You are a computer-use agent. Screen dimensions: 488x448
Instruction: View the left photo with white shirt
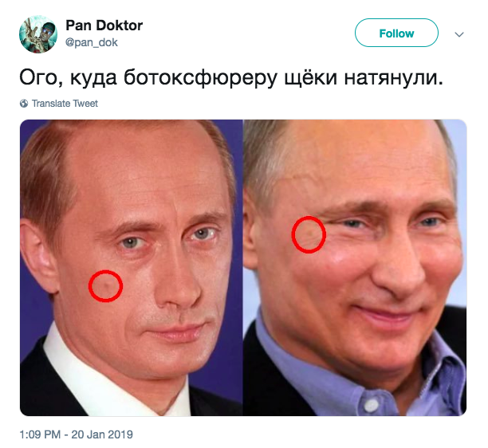pyautogui.click(x=131, y=268)
